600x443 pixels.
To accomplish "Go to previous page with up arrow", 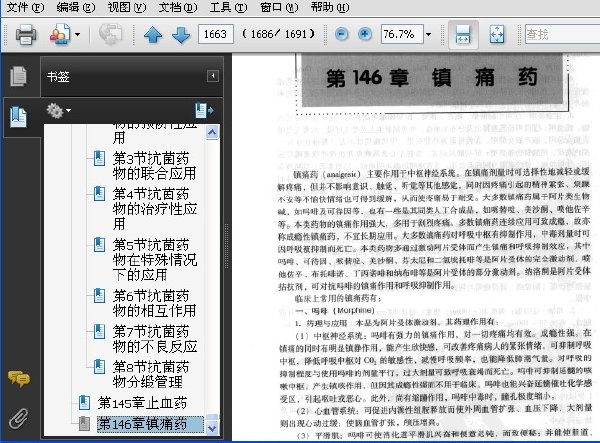I will tap(153, 35).
